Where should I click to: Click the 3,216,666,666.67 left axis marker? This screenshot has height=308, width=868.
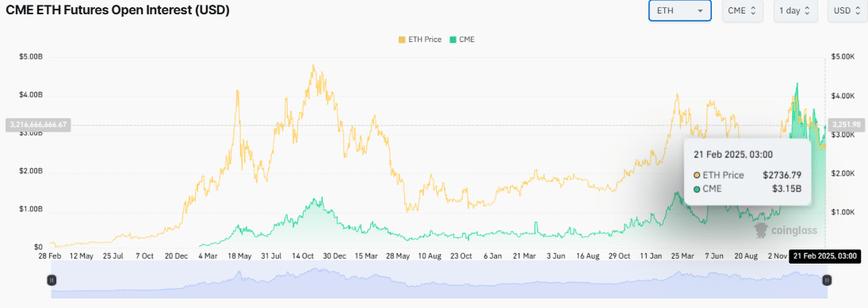point(37,125)
